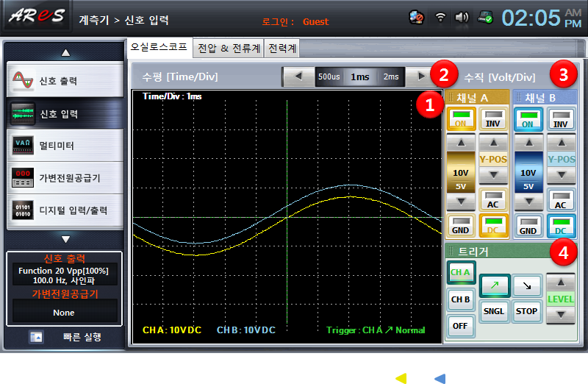Move Channel B Y-POS down

(x=562, y=175)
